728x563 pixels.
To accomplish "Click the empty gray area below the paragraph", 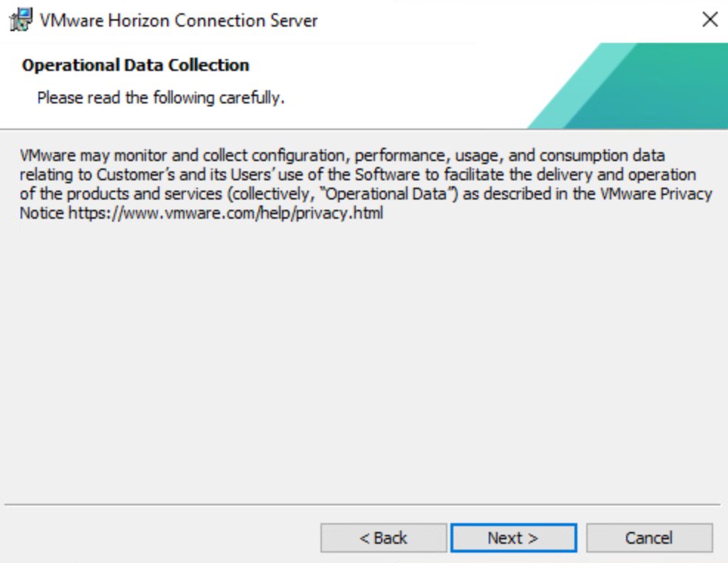I will click(x=362, y=355).
